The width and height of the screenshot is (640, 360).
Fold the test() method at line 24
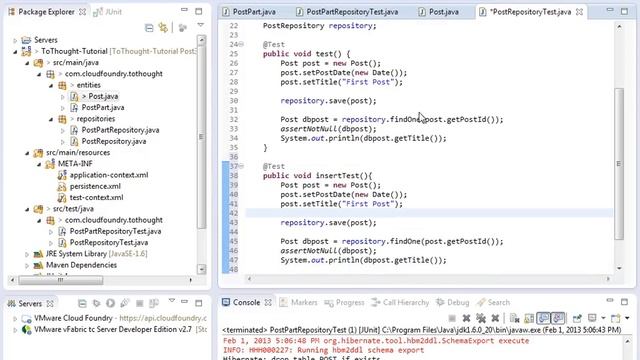coord(241,44)
